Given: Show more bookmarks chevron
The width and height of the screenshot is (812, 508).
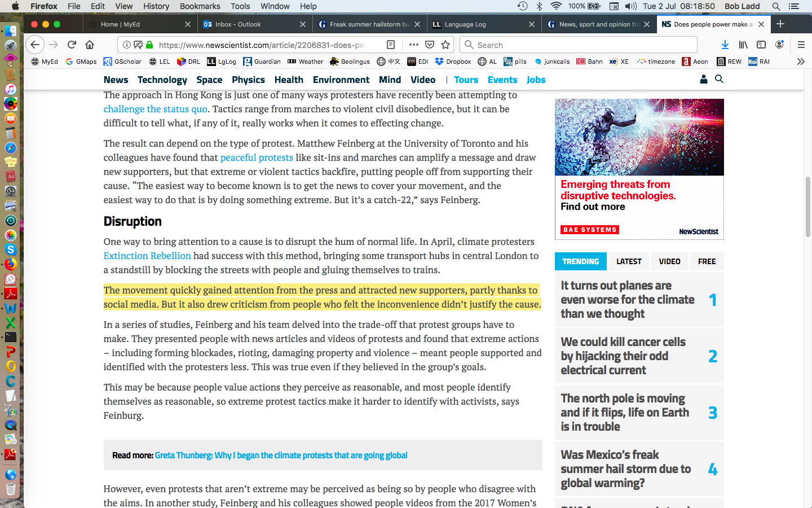Looking at the screenshot, I should pos(801,62).
